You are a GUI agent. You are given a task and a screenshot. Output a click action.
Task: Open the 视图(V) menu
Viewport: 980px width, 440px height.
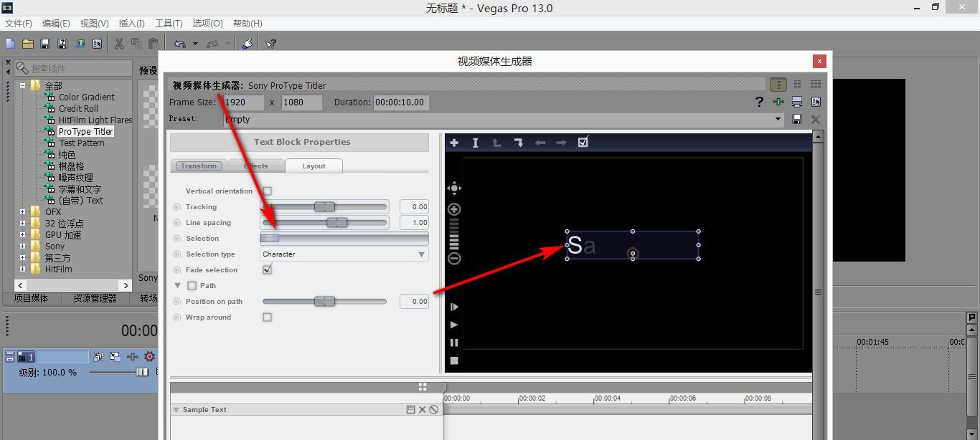[x=95, y=24]
